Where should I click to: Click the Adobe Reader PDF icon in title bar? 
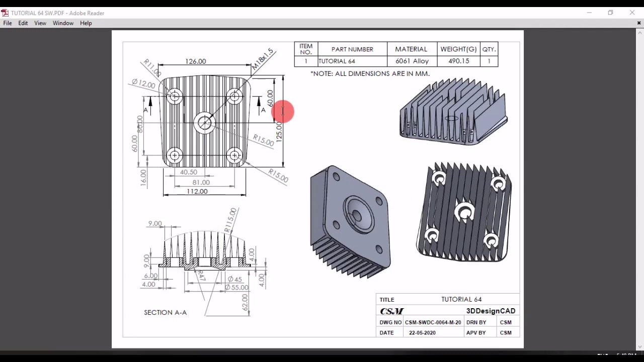click(5, 13)
